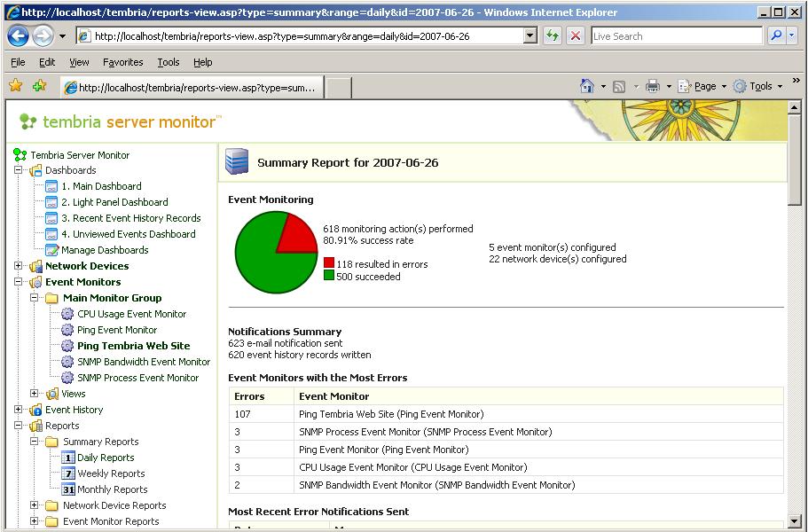This screenshot has width=808, height=532.
Task: Click the address bar URL field
Action: 301,36
